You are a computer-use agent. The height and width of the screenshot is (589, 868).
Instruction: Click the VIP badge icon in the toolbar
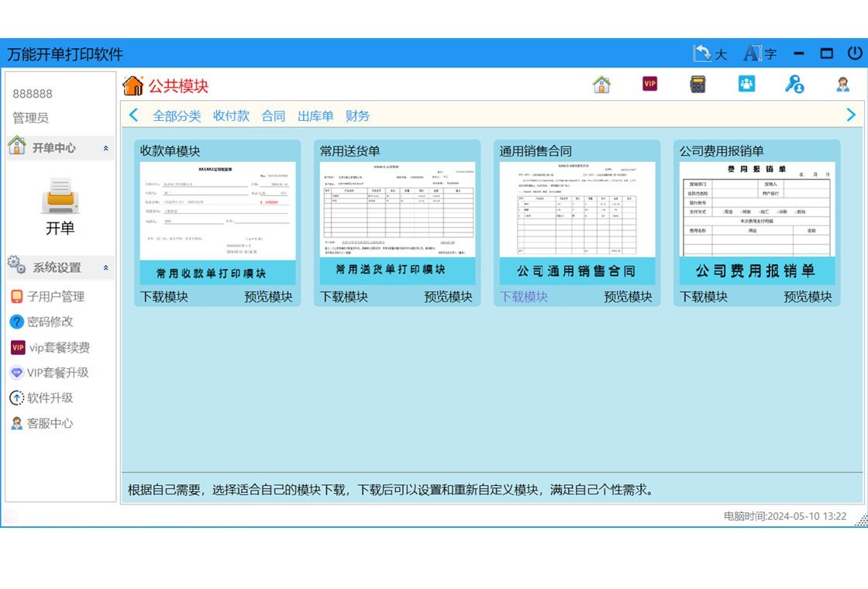649,83
